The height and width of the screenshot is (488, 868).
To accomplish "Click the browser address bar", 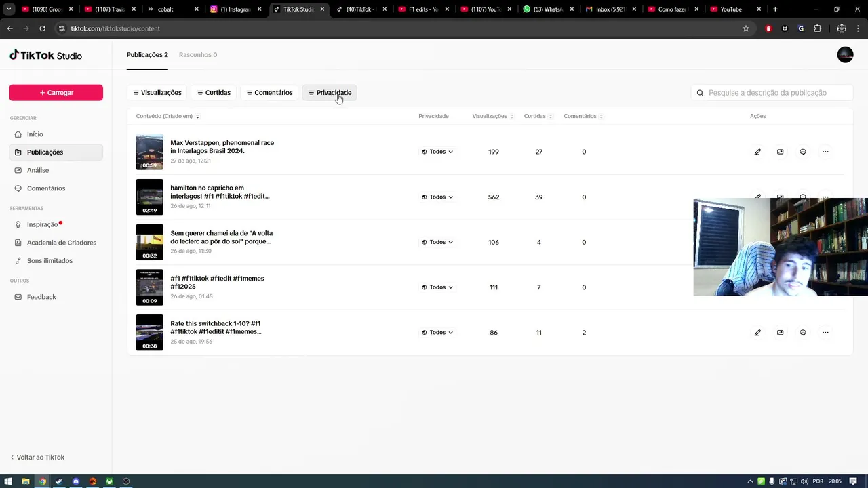I will click(x=400, y=28).
